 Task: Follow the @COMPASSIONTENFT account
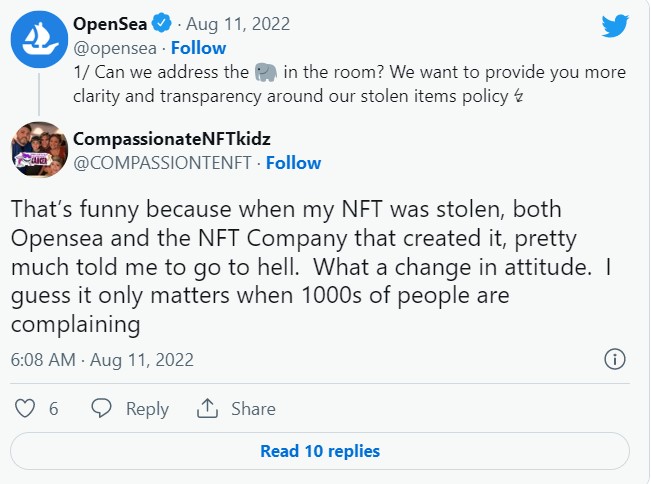pos(294,163)
